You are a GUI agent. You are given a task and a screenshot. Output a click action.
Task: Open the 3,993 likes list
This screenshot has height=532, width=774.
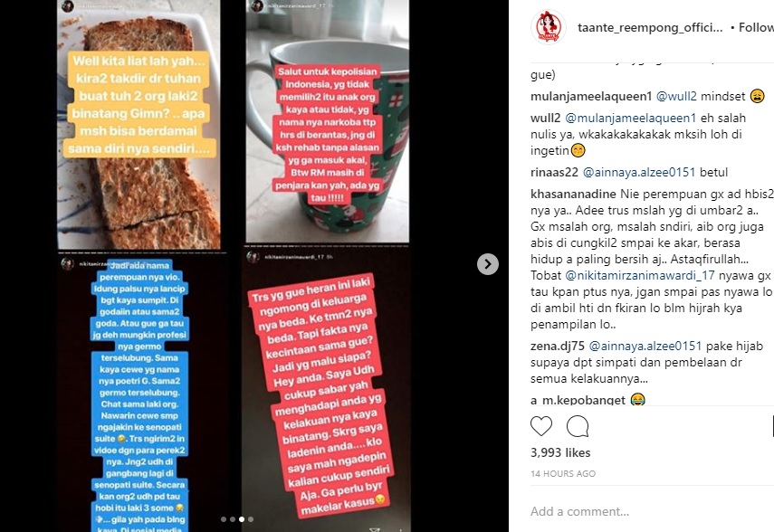click(x=560, y=452)
